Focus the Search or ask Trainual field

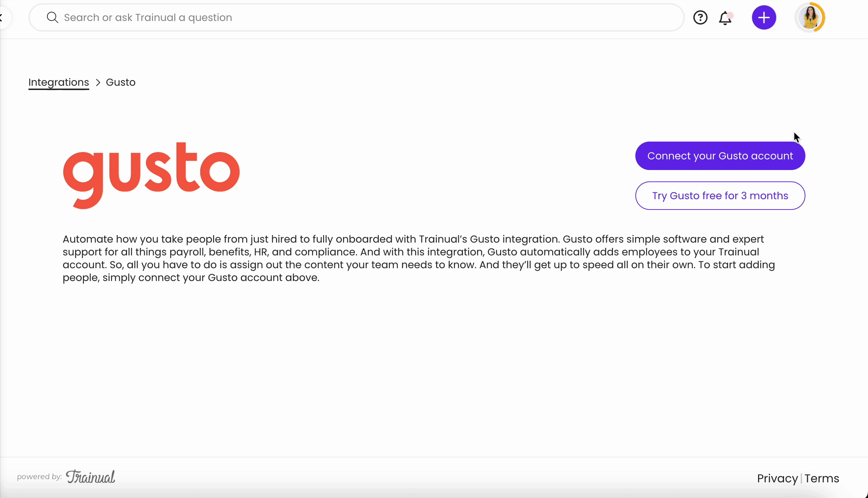(356, 17)
